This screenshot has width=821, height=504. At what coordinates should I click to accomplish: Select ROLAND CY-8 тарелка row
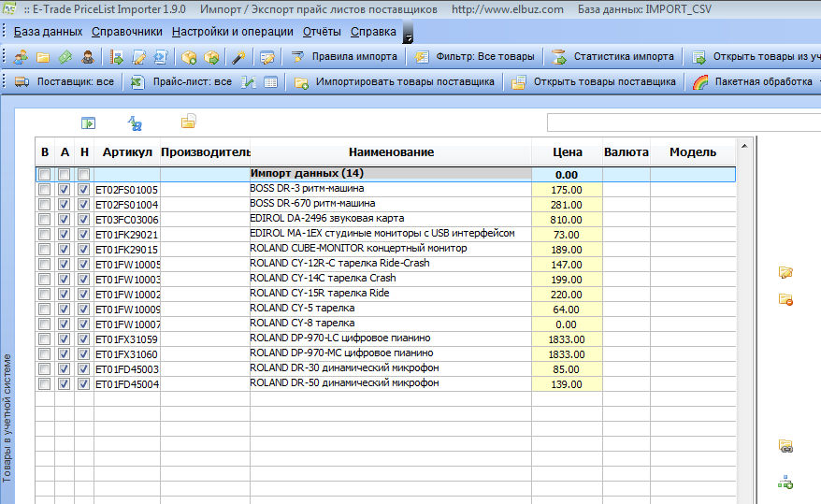coord(385,324)
